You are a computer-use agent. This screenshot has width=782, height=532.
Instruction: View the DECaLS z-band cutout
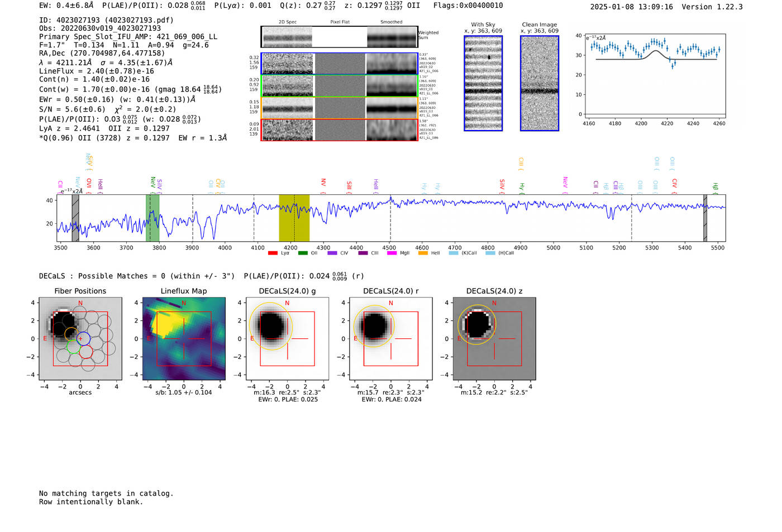coord(494,339)
